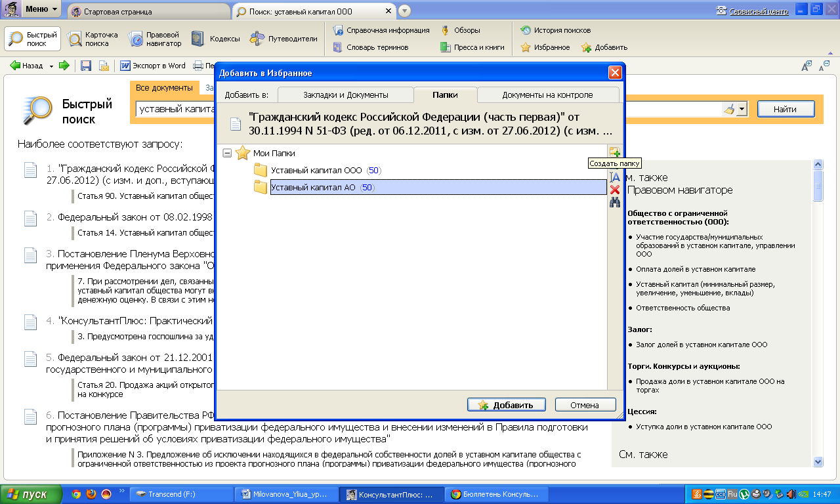Select the Все документы tab

(x=164, y=87)
